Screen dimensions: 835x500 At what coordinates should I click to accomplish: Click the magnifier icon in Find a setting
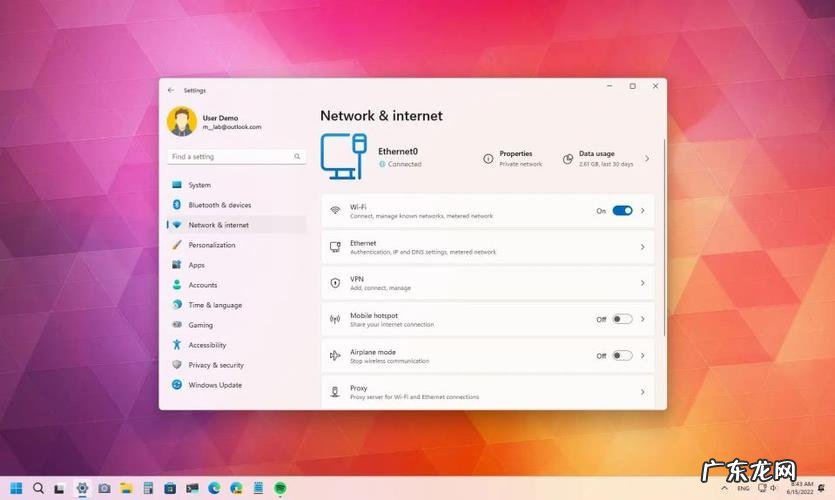pos(297,157)
